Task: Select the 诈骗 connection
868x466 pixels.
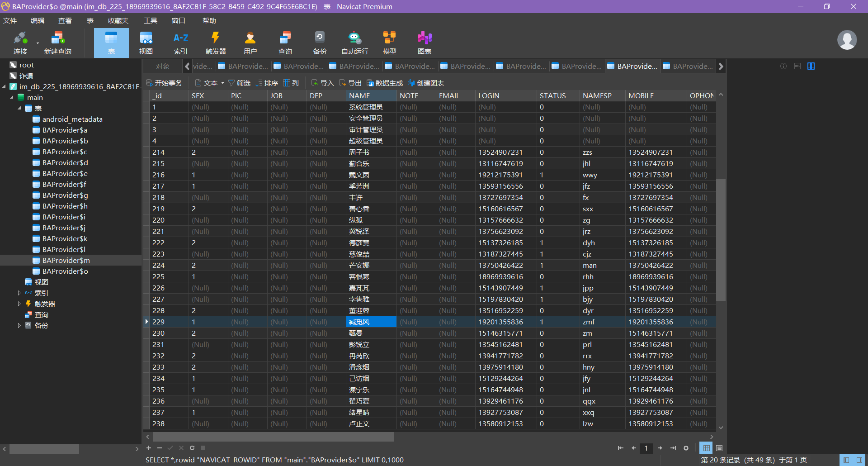Action: tap(26, 76)
